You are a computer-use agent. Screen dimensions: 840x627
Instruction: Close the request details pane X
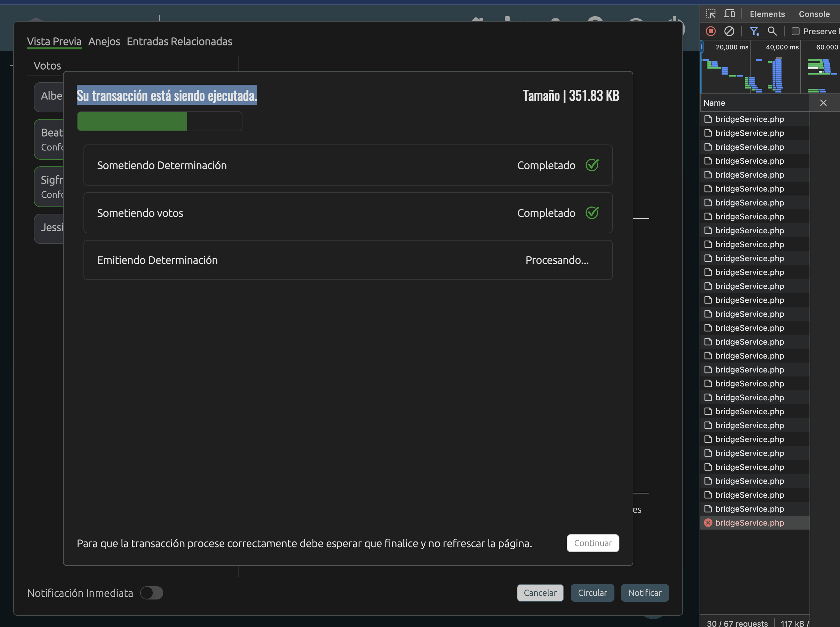click(x=823, y=103)
